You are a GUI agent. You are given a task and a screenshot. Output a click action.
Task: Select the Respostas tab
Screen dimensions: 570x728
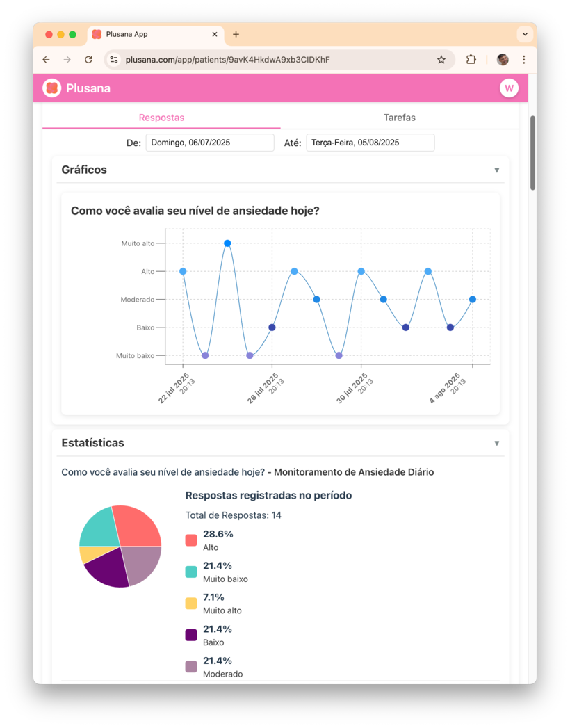(161, 118)
